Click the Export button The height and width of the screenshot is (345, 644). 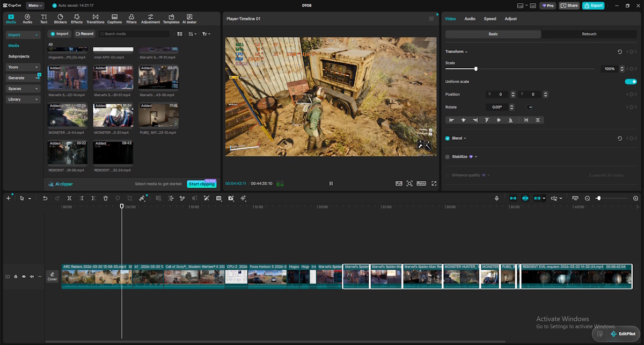[594, 5]
